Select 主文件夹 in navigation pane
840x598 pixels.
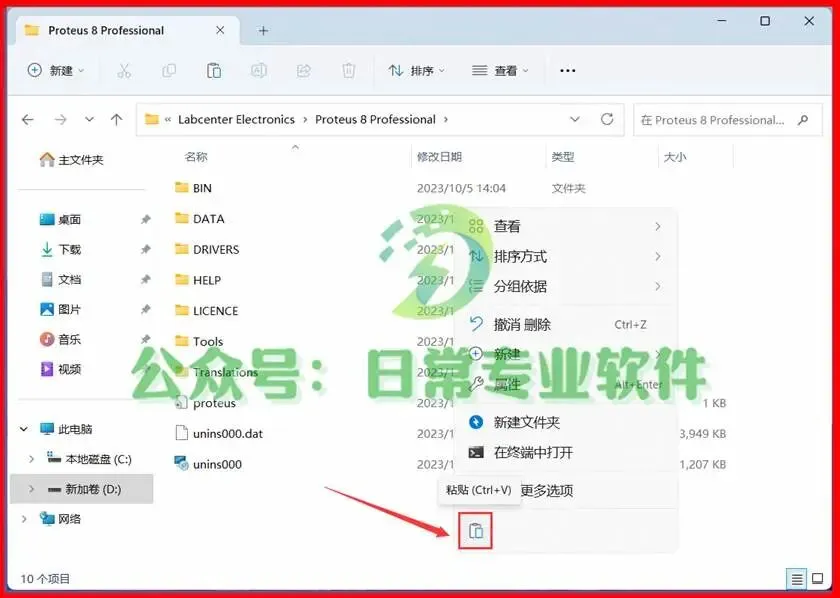pyautogui.click(x=71, y=159)
